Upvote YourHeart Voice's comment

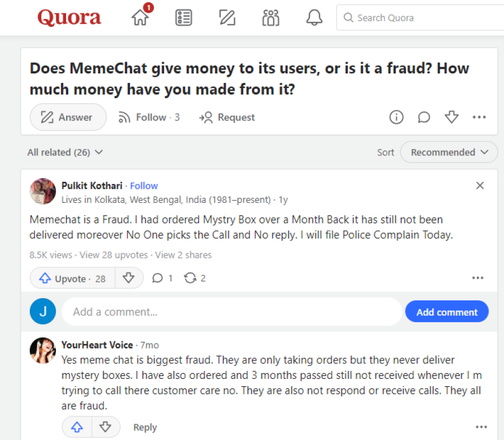tap(77, 427)
